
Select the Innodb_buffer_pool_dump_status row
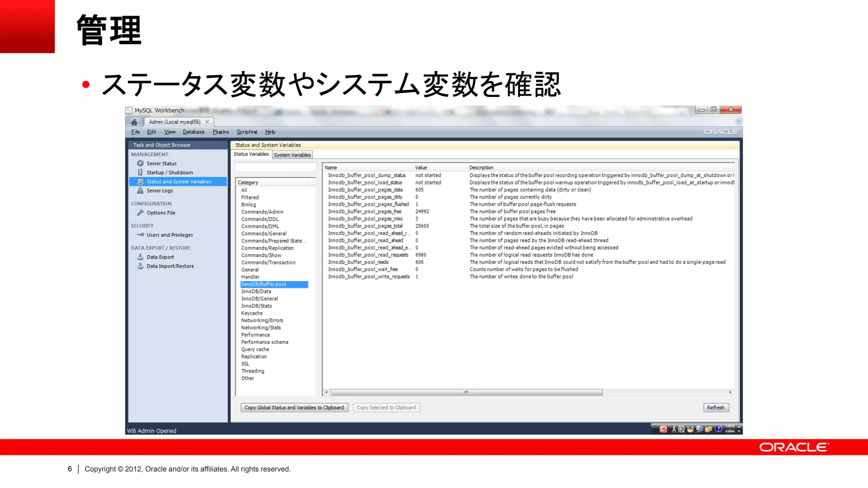coord(529,175)
